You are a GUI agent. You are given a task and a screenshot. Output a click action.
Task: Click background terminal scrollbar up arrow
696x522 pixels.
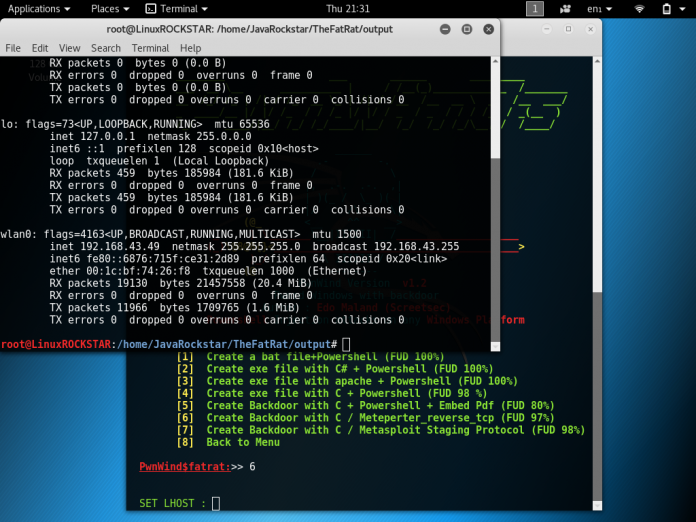[597, 61]
